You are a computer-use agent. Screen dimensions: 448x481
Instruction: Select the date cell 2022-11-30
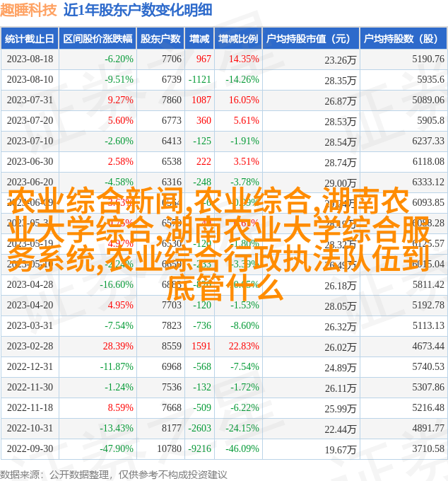pos(30,387)
